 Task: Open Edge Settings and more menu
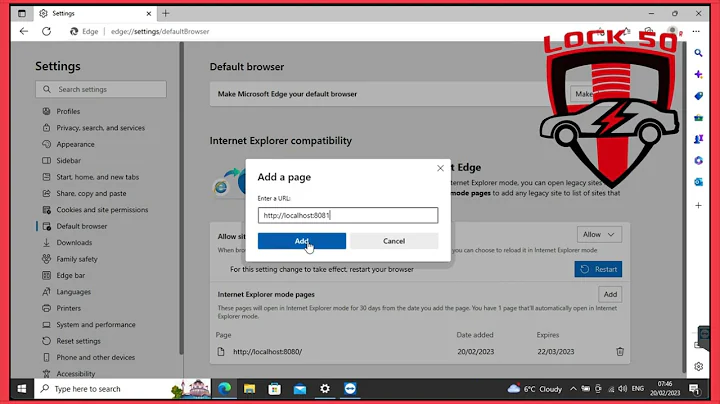click(x=696, y=31)
